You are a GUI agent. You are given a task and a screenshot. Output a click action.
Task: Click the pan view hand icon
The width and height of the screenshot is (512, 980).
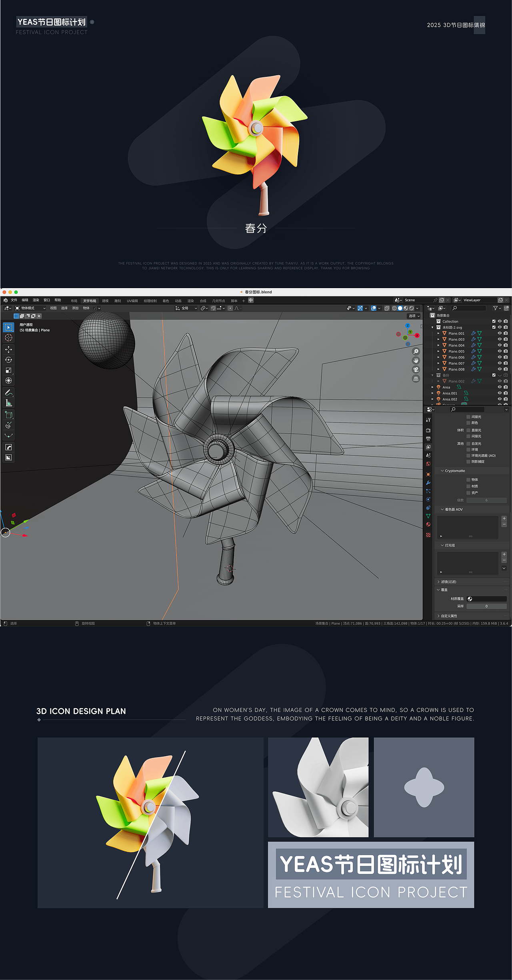pyautogui.click(x=416, y=361)
